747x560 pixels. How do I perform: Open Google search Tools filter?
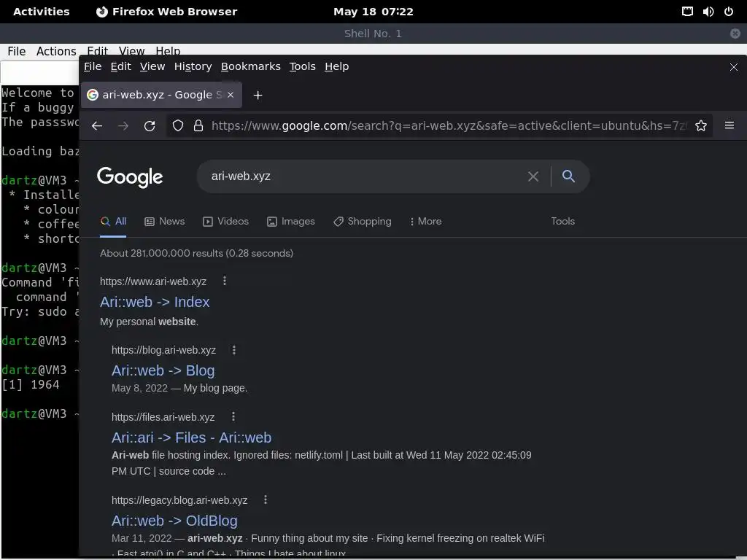click(x=562, y=222)
